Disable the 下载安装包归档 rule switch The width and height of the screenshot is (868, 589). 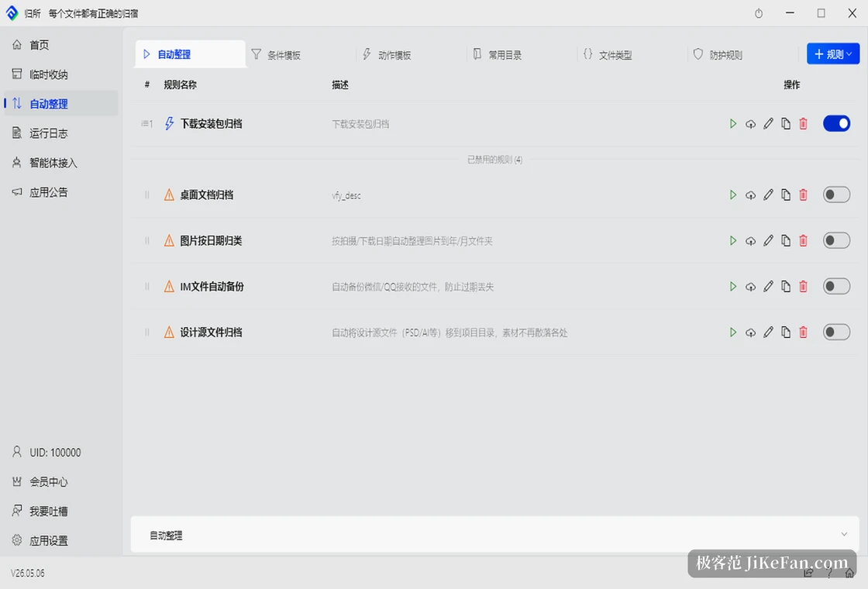[836, 123]
